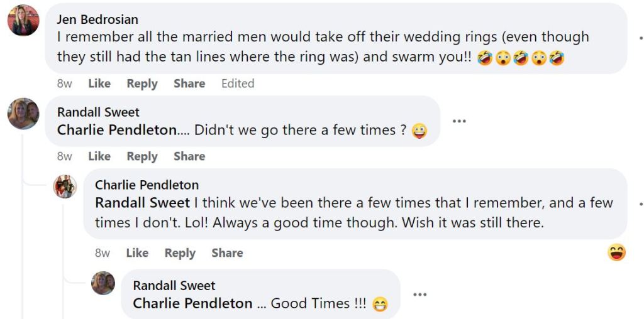The width and height of the screenshot is (644, 319).
Task: Share Randall Sweet's first comment
Action: click(189, 156)
